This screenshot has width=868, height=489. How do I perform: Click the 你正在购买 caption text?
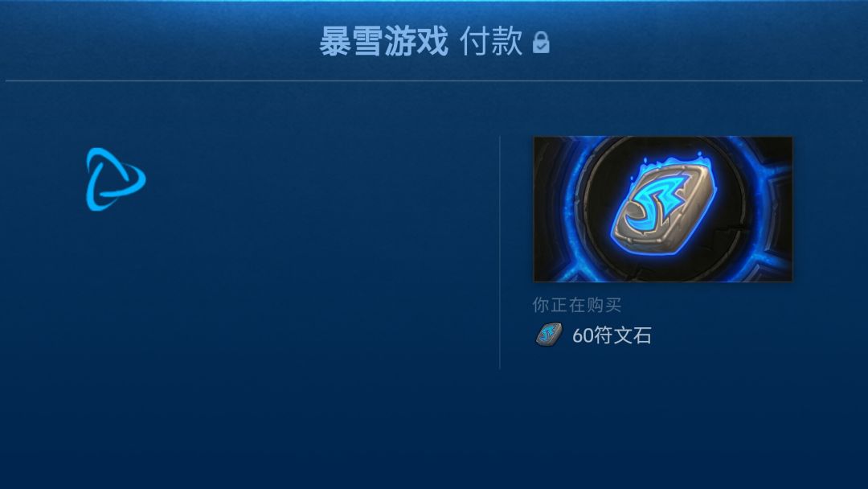(x=577, y=305)
